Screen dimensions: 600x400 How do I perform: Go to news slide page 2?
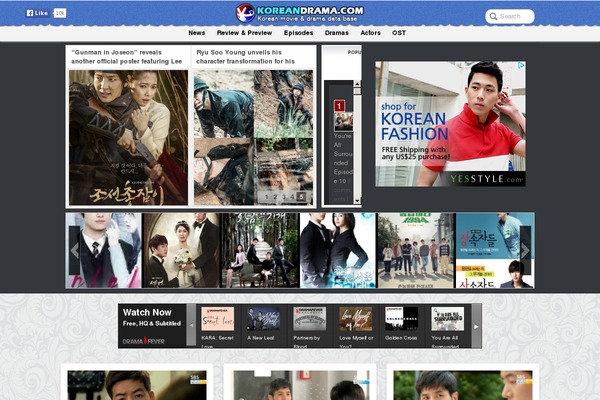point(275,197)
